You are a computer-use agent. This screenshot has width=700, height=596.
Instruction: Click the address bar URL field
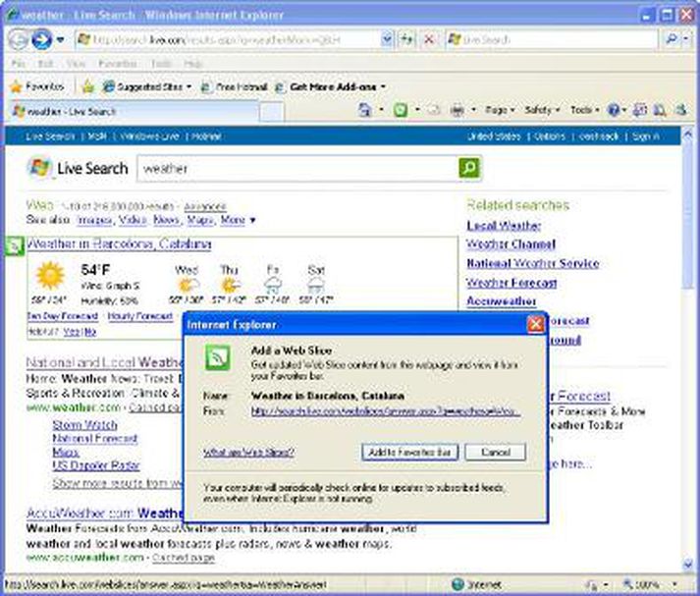pyautogui.click(x=228, y=39)
